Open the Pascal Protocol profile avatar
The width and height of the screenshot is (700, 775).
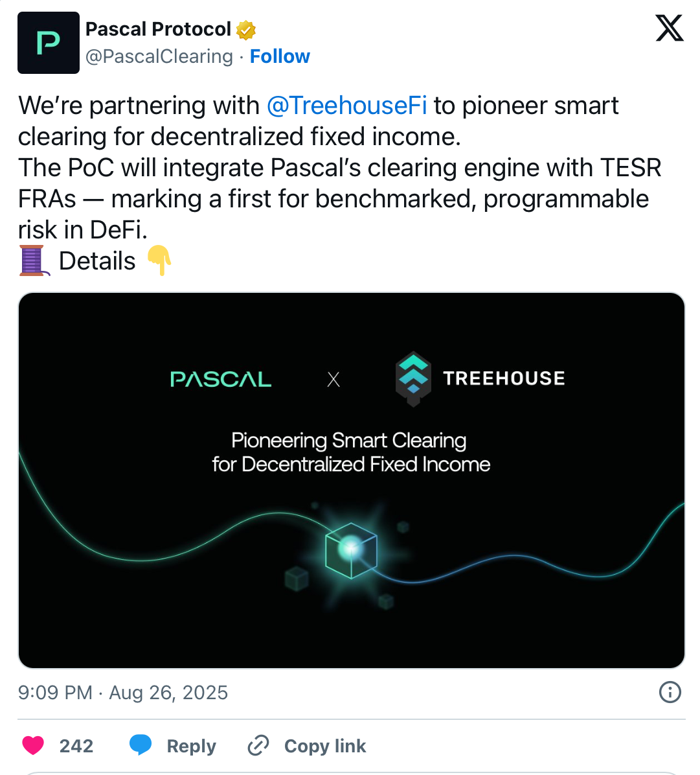coord(49,43)
